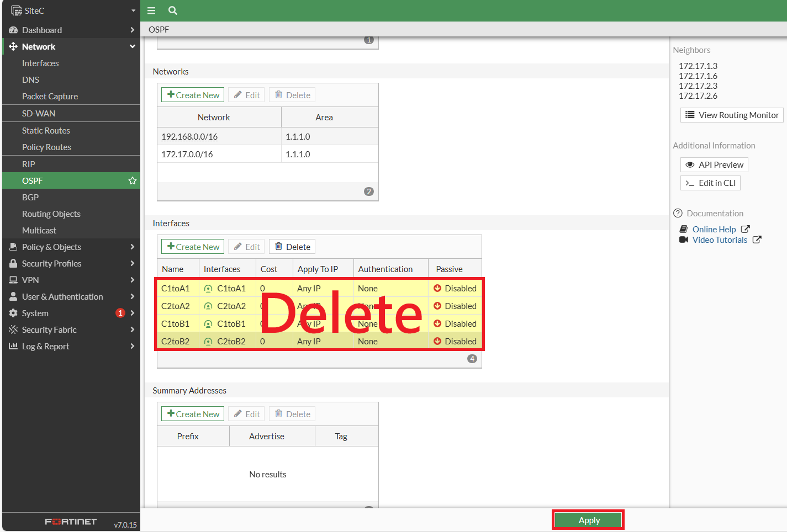Click the C2toB2 interface status icon
The height and width of the screenshot is (532, 787).
[x=208, y=342]
